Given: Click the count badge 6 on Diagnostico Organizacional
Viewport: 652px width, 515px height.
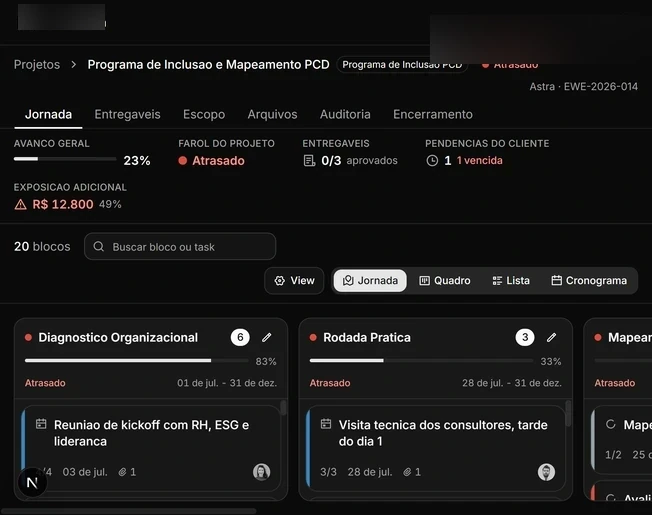Looking at the screenshot, I should 240,338.
